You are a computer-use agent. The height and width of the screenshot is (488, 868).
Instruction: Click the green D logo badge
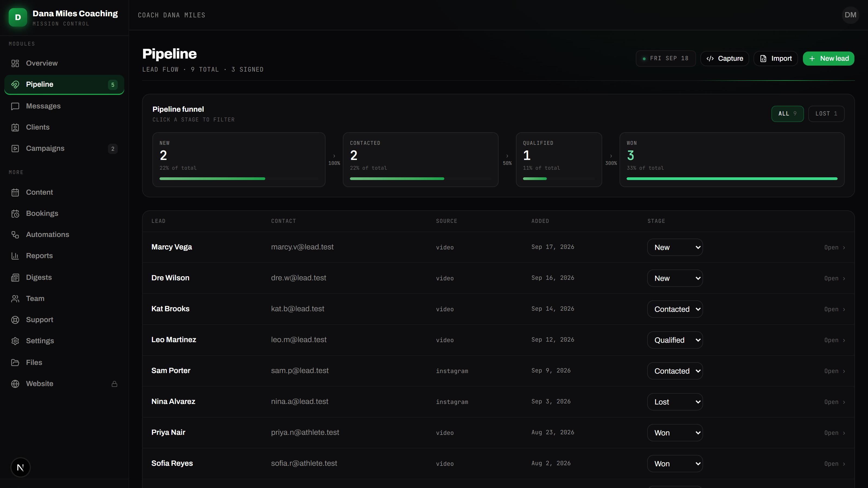pyautogui.click(x=18, y=17)
